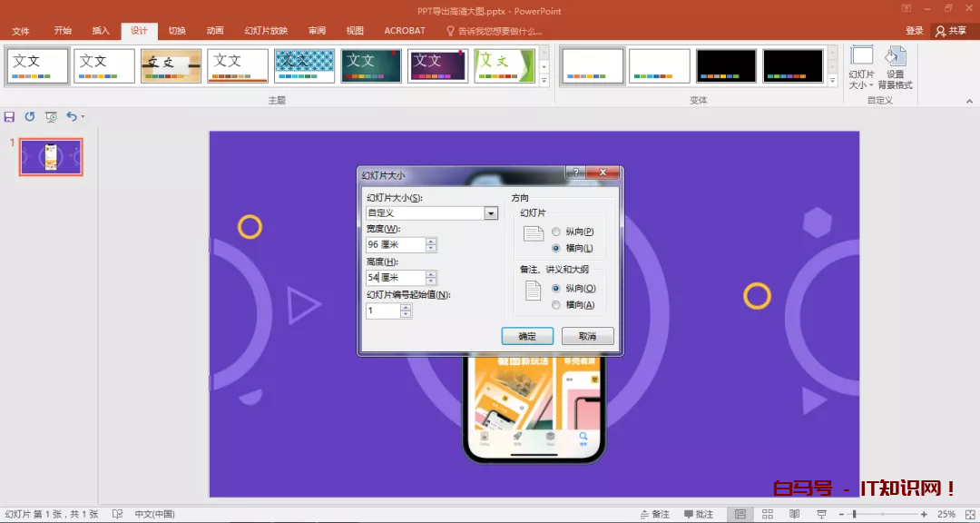
Task: Open the 动画 (Animations) ribbon tab
Action: (x=215, y=31)
